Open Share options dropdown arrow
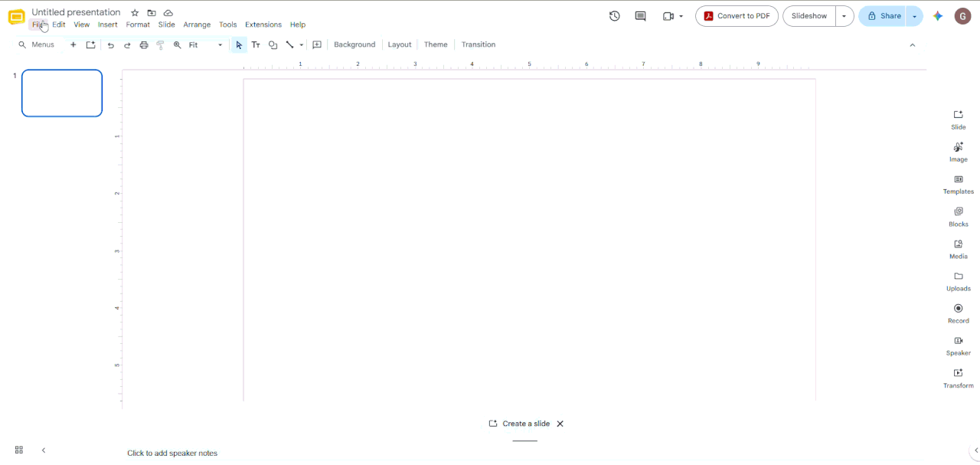This screenshot has width=980, height=465. coord(914,16)
